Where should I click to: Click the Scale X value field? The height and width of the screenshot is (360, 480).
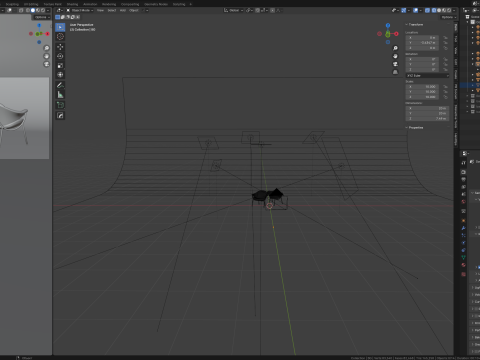(422, 87)
